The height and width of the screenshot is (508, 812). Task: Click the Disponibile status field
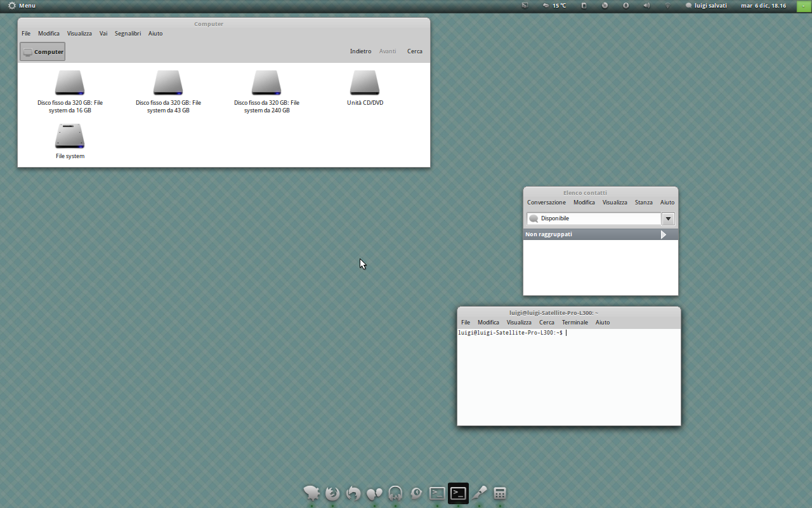(x=594, y=218)
